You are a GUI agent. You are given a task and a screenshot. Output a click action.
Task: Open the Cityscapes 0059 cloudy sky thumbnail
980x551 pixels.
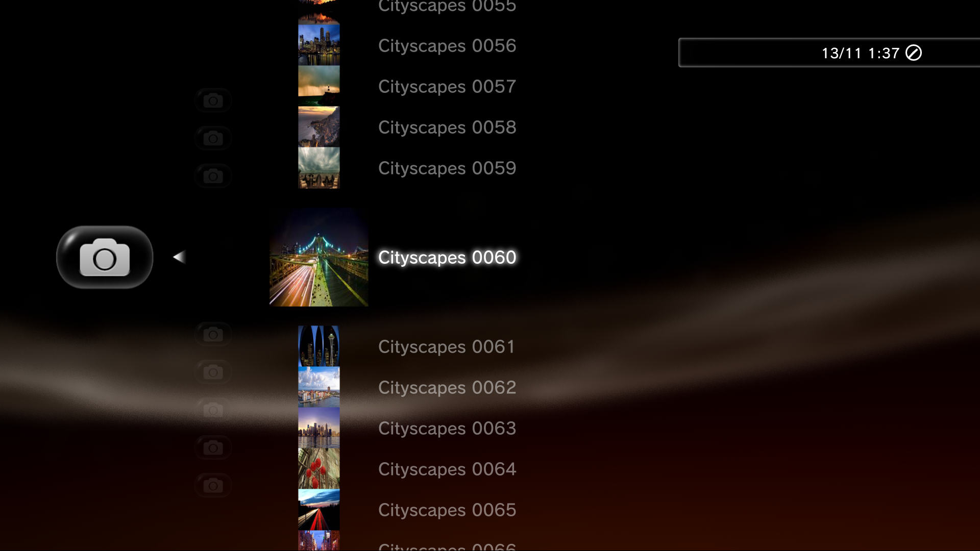(319, 168)
